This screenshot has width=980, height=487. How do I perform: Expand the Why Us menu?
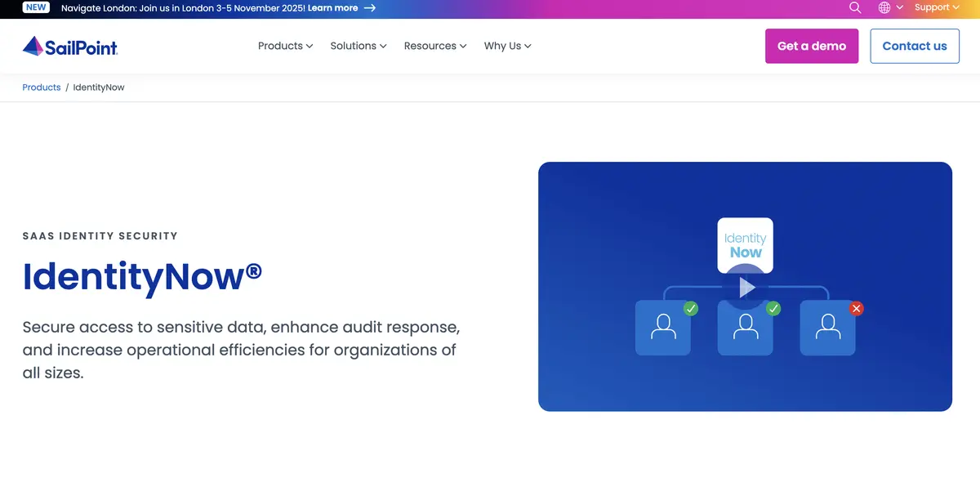pos(507,46)
